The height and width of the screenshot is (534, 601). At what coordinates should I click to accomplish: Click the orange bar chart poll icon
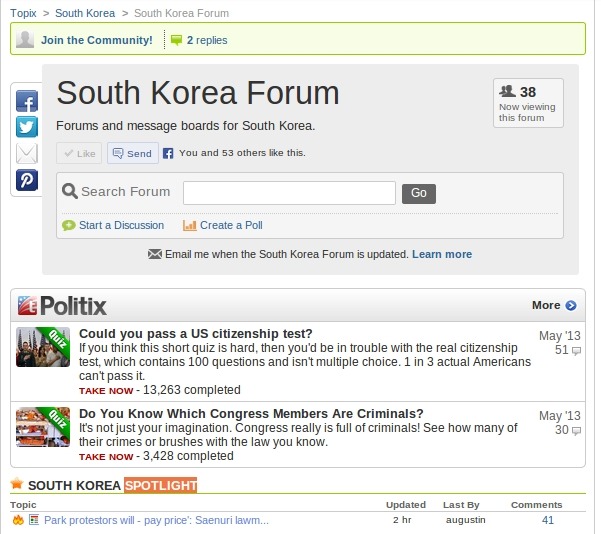click(x=189, y=225)
